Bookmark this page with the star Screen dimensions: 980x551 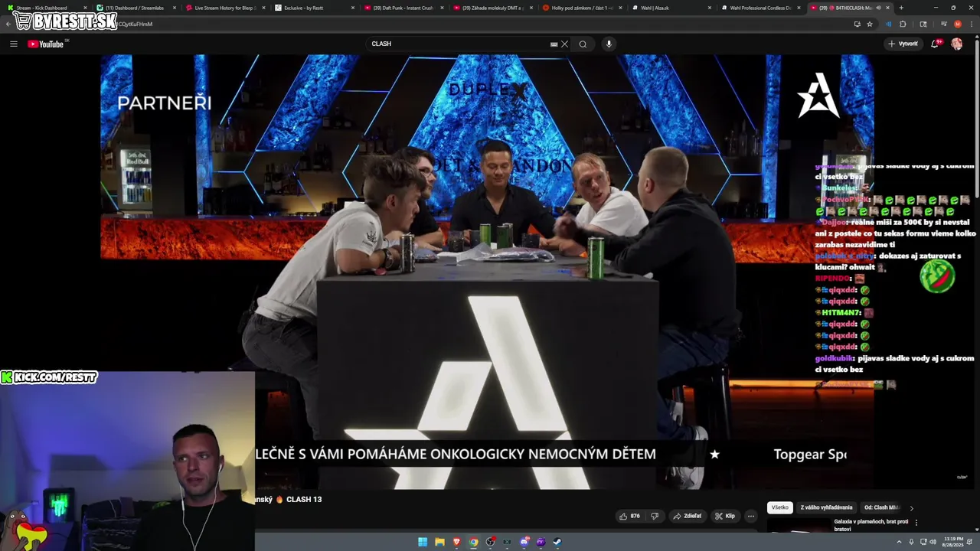[x=870, y=24]
